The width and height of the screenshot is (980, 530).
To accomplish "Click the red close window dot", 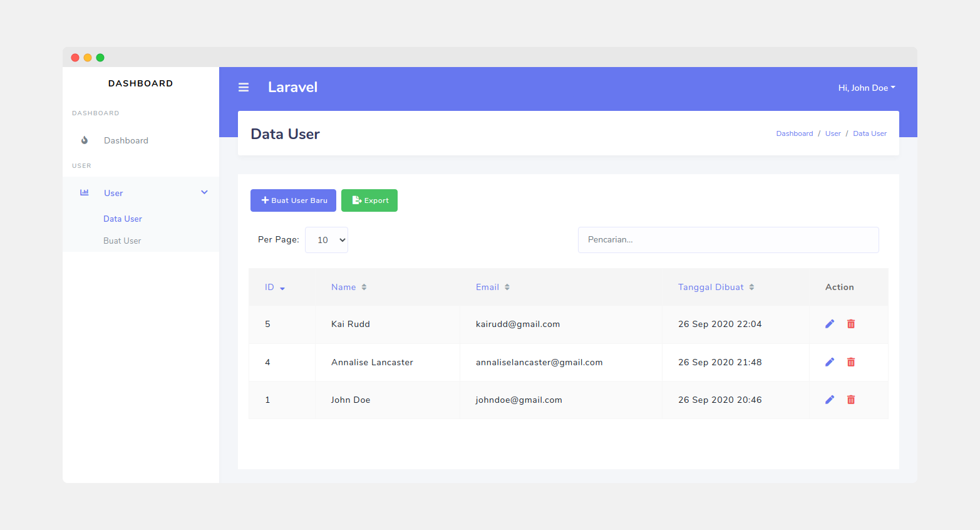I will [x=75, y=58].
